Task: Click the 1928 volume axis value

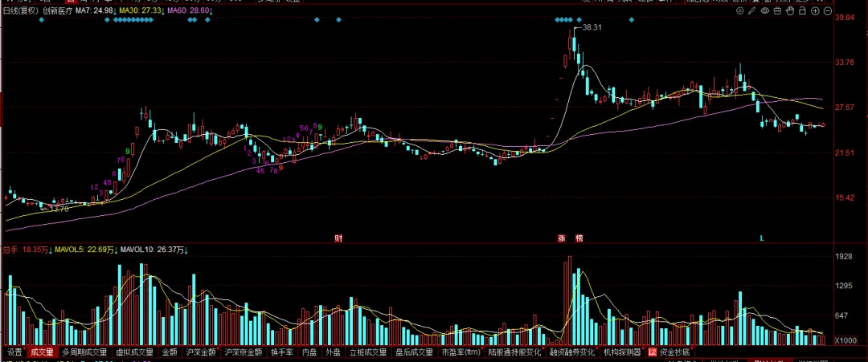Action: 842,257
